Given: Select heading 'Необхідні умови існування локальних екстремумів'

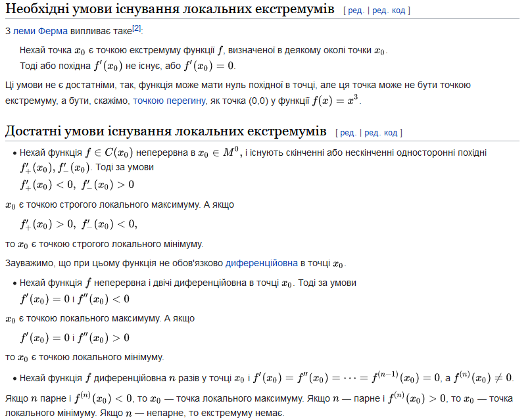Looking at the screenshot, I should tap(170, 9).
